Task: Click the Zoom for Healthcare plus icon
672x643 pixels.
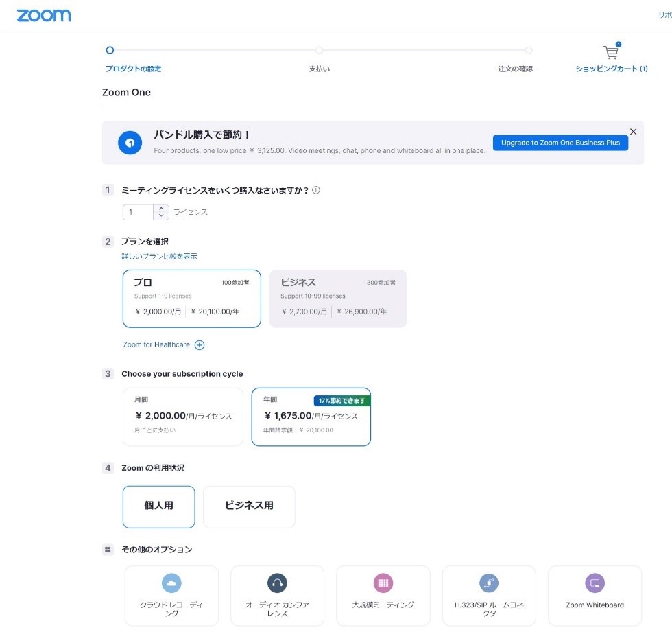Action: [200, 345]
